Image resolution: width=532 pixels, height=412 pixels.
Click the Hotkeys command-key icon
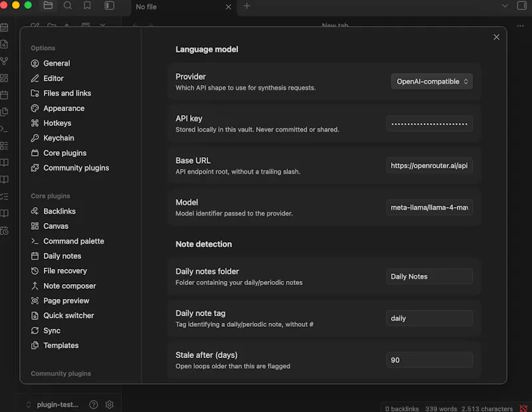click(x=35, y=123)
